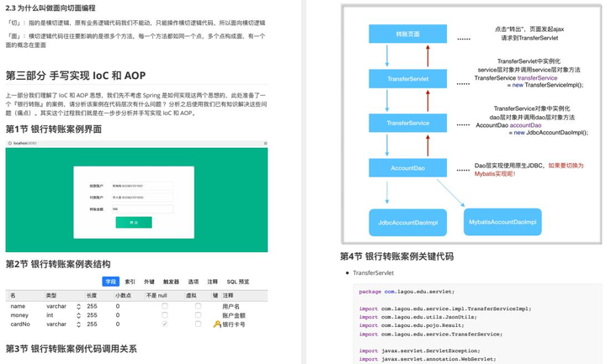Click the money field cell
Image resolution: width=606 pixels, height=364 pixels.
[19, 315]
